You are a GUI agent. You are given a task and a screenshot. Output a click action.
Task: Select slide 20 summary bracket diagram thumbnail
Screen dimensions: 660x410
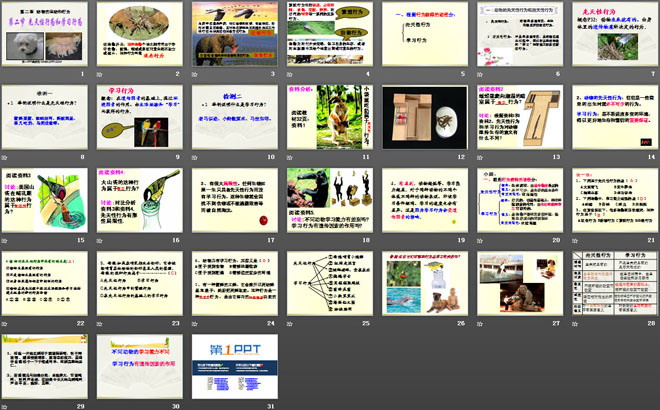[520, 200]
